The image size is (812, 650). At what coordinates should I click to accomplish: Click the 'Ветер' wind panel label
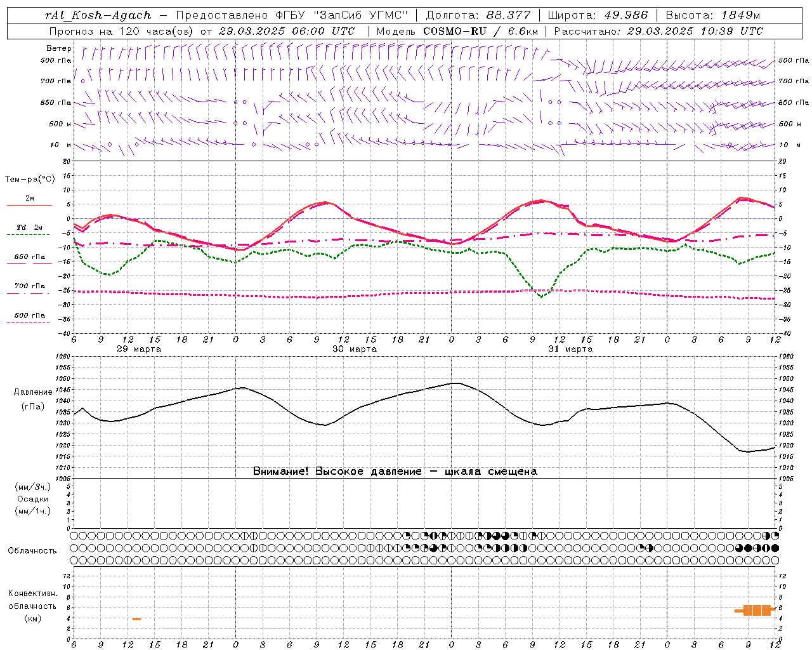pos(59,48)
